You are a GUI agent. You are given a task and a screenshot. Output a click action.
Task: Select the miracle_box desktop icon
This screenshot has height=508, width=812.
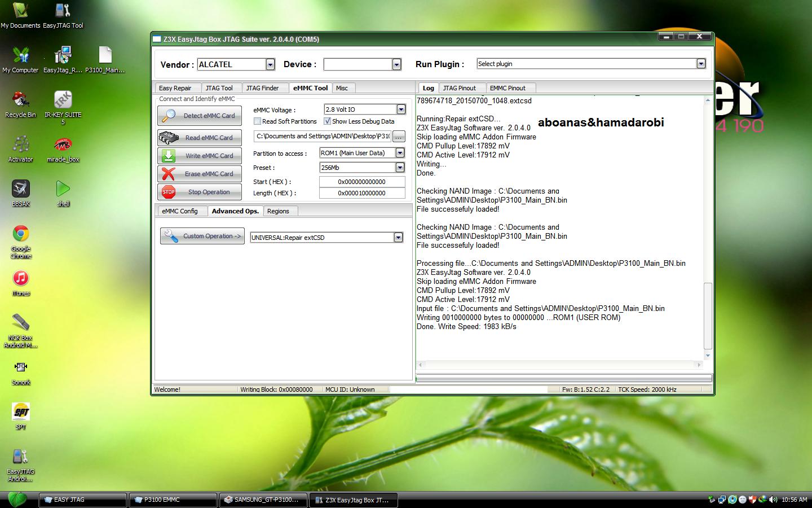coord(63,149)
